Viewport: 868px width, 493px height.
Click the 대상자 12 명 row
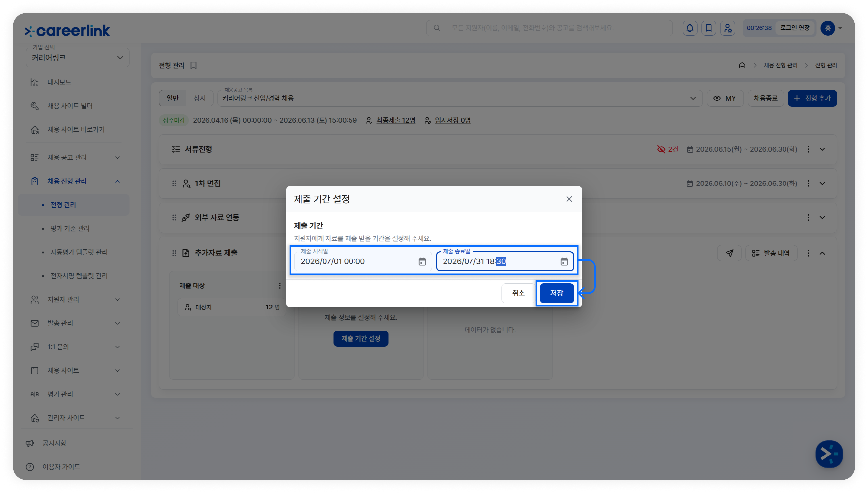pos(231,307)
